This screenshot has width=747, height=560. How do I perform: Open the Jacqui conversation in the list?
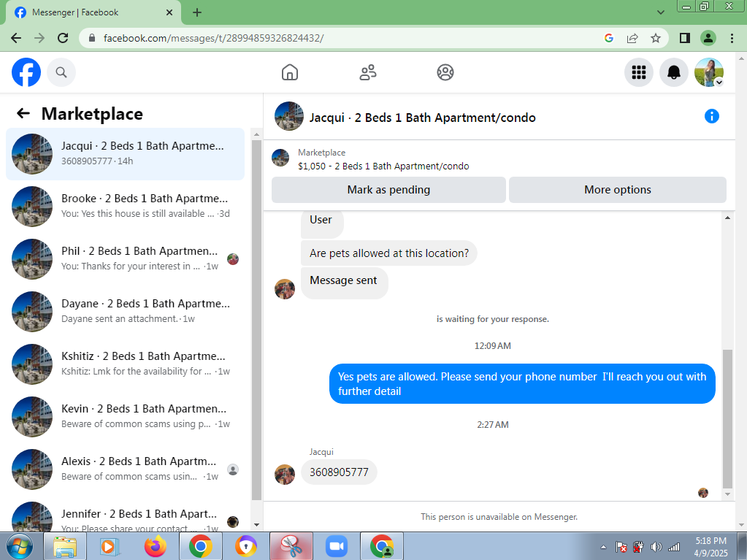click(x=126, y=154)
